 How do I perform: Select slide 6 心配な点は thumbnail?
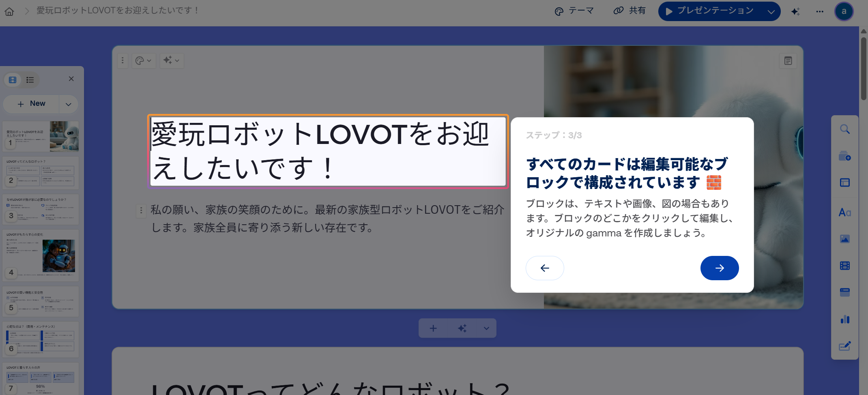click(x=41, y=339)
